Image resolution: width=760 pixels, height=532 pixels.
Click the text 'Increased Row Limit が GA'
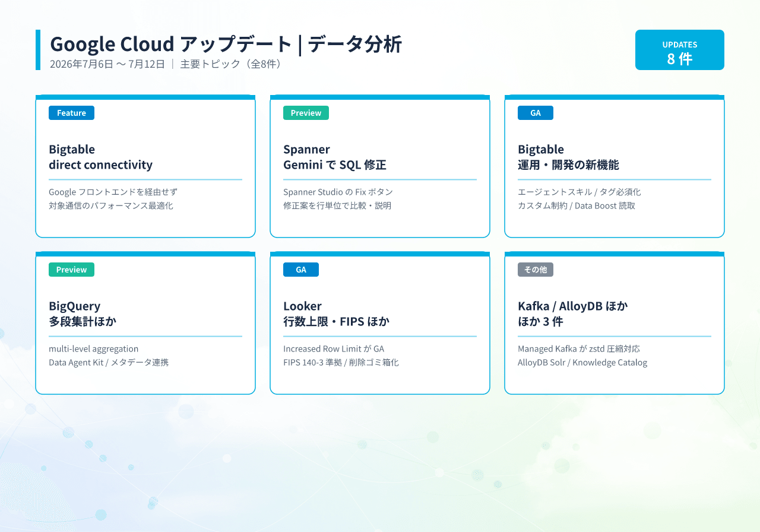coord(334,349)
